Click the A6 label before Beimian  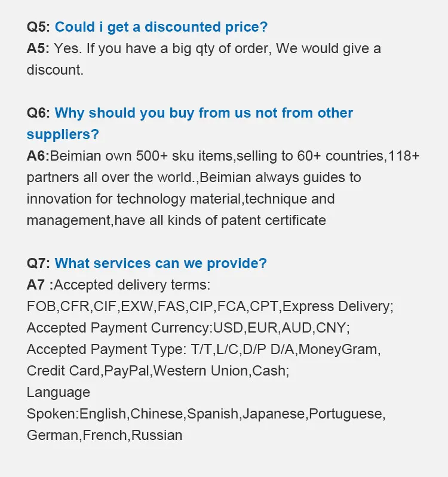coord(38,156)
